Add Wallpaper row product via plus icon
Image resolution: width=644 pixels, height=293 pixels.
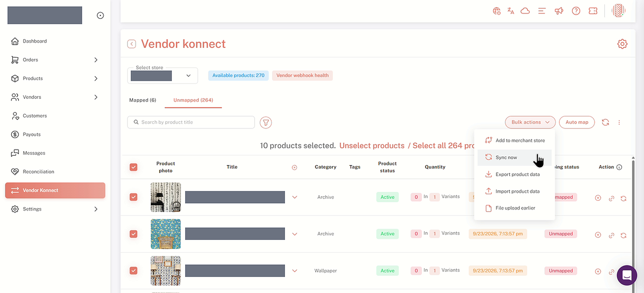pyautogui.click(x=598, y=272)
